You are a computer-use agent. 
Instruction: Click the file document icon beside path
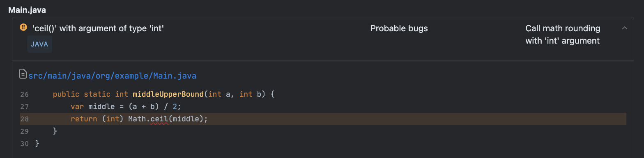[x=23, y=74]
